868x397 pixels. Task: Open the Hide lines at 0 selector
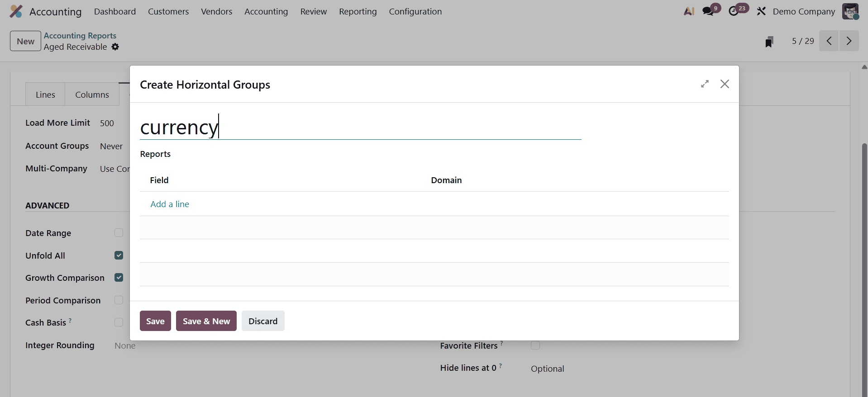(547, 369)
